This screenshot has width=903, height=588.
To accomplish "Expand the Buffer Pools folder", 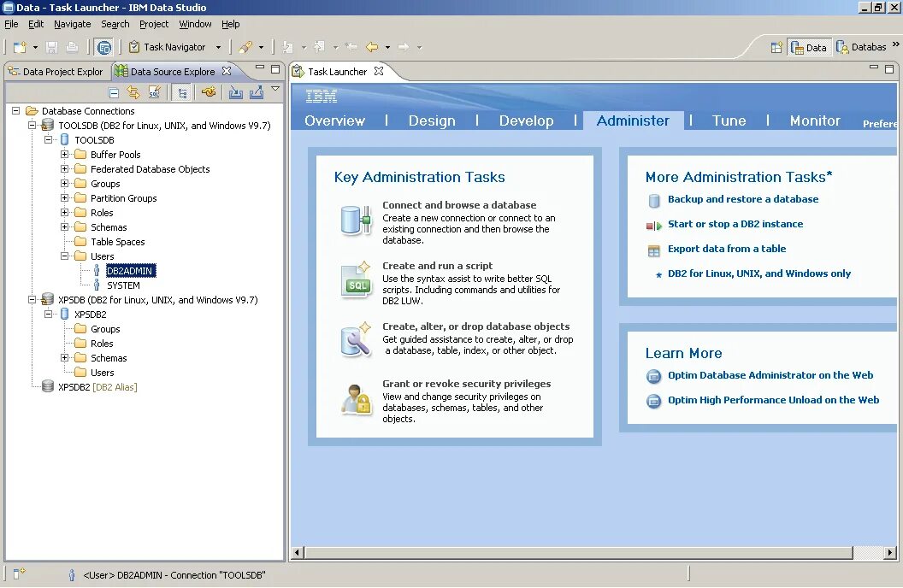I will coord(64,154).
